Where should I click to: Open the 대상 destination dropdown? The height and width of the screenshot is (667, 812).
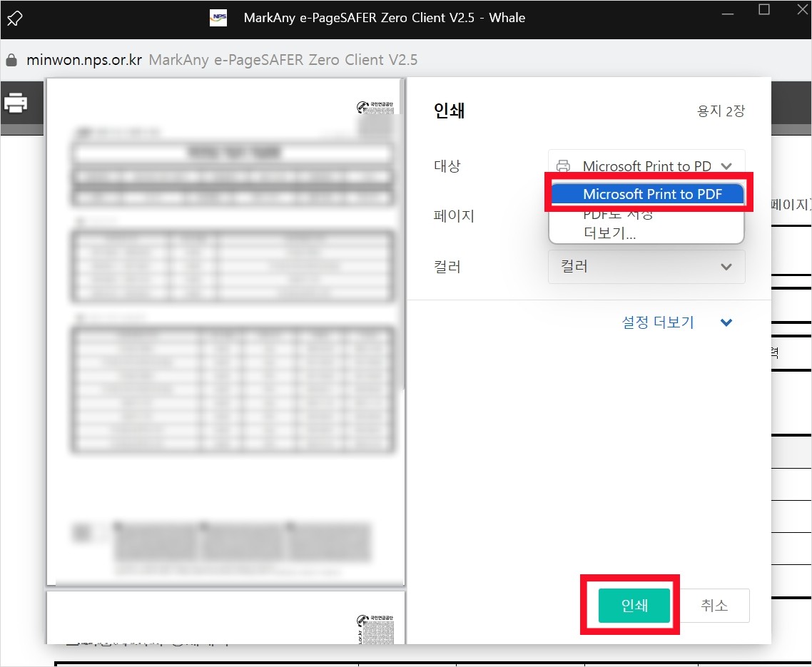646,166
